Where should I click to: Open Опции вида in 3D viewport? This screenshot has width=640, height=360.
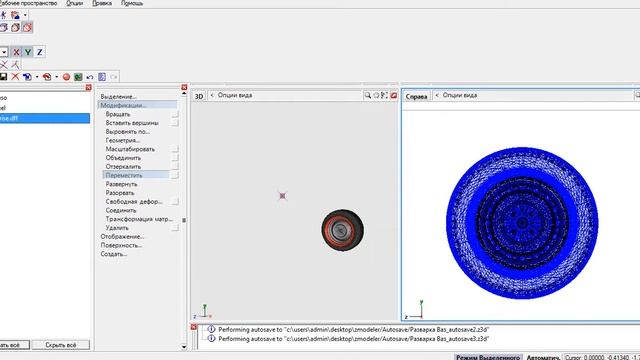point(235,95)
